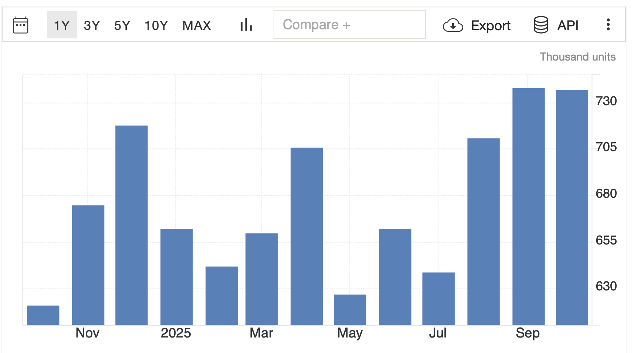Click the bar above the May label
The height and width of the screenshot is (353, 644).
[350, 310]
